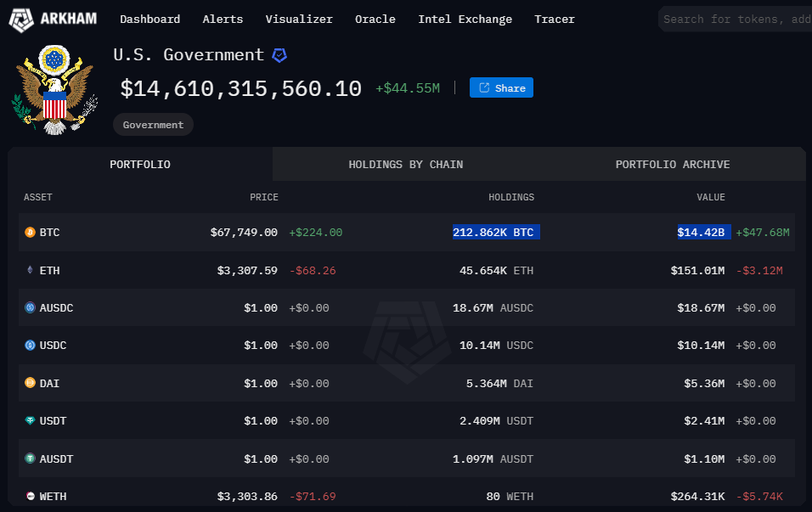Click the USDC asset name
Image resolution: width=812 pixels, height=512 pixels.
(x=53, y=346)
